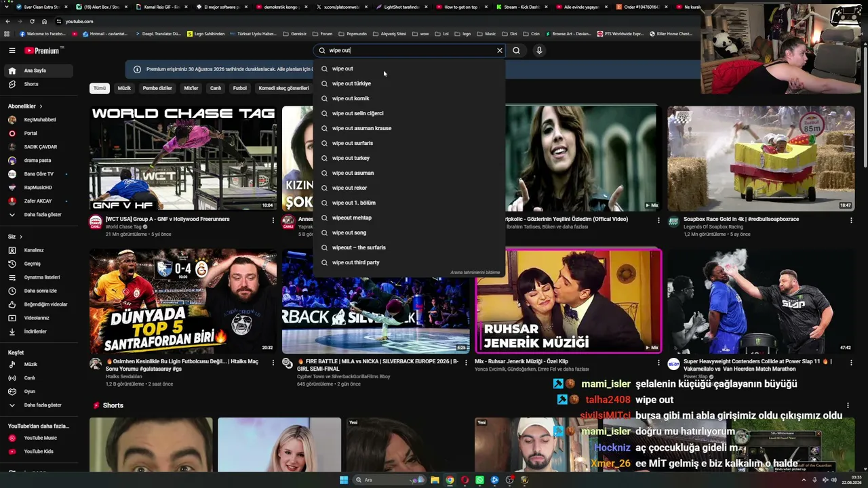Open the 'Gereksiz' bookmarks folder
868x488 pixels.
[x=295, y=34]
